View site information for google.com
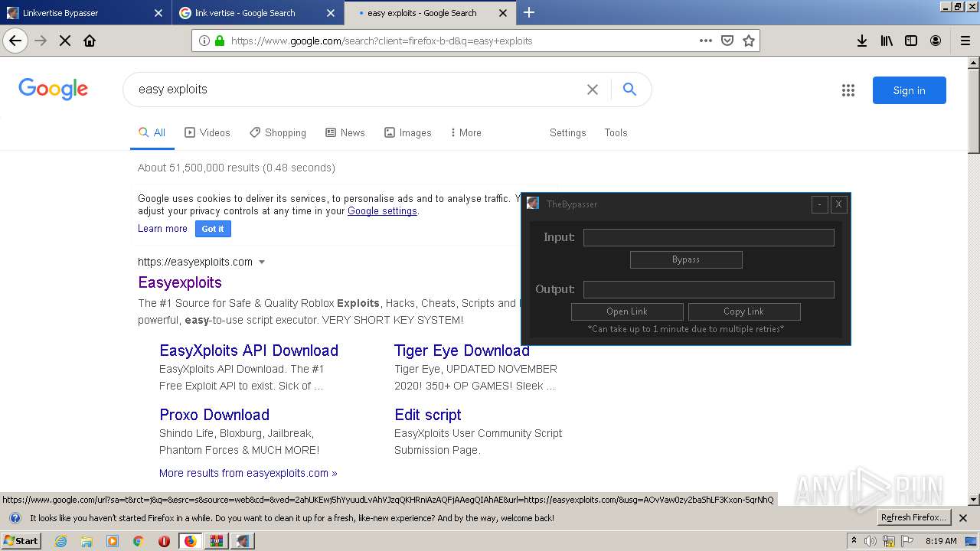980x551 pixels. click(204, 41)
